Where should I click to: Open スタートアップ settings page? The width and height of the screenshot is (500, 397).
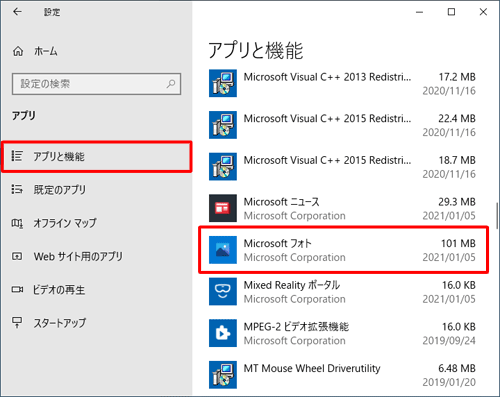97,323
